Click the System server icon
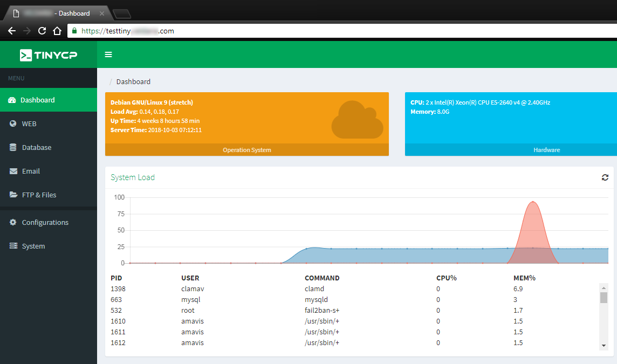The width and height of the screenshot is (617, 364). click(13, 246)
